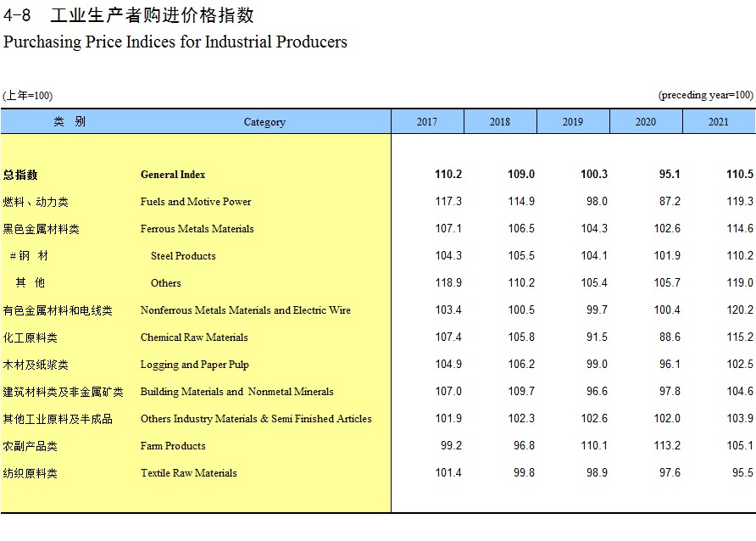Screen dimensions: 756x541
Task: Click General Index 2020 value 95.1
Action: click(x=670, y=174)
